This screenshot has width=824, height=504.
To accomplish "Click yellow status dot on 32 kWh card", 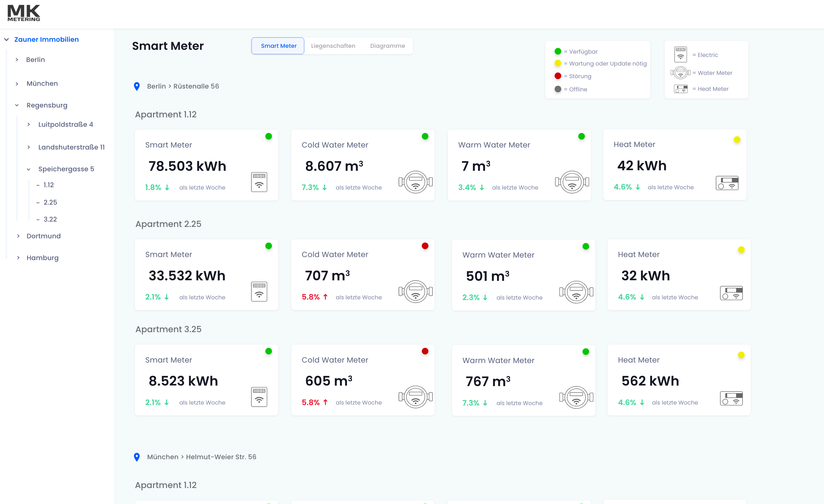I will pos(741,249).
